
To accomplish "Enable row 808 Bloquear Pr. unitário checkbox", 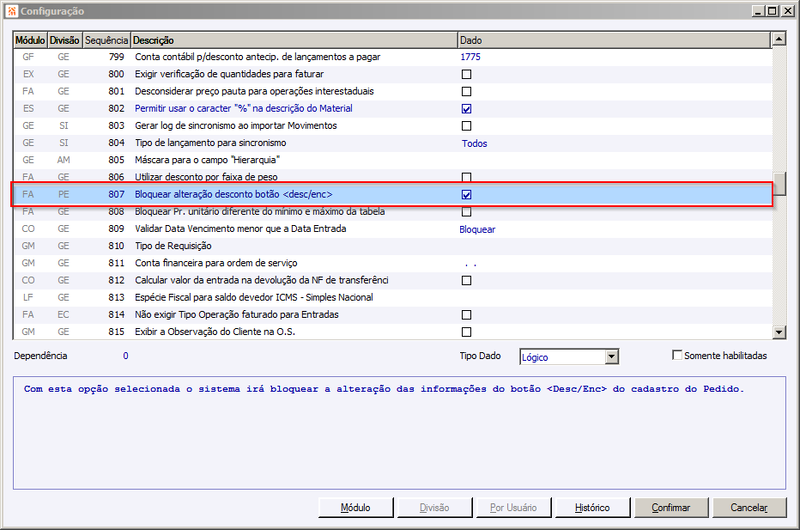I will [x=466, y=212].
